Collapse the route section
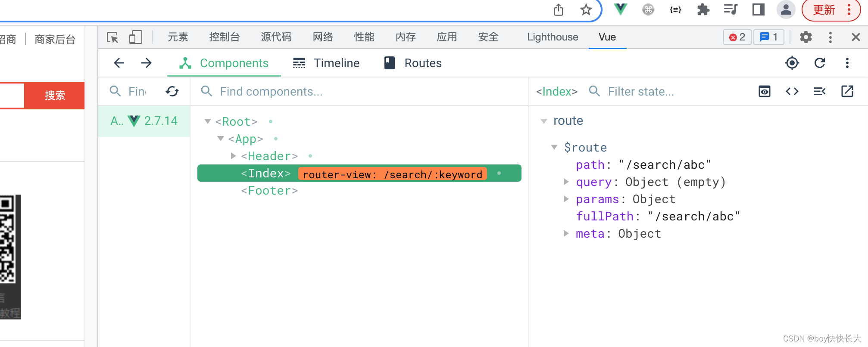This screenshot has width=868, height=347. coord(543,121)
